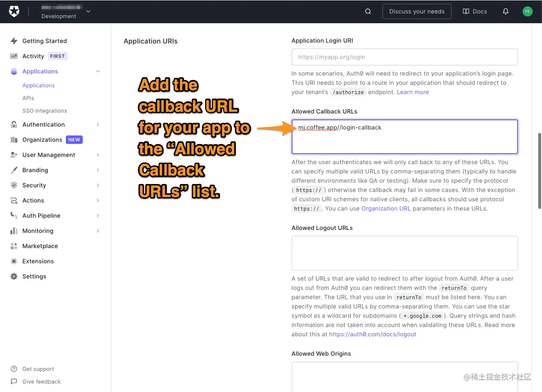This screenshot has width=542, height=392.
Task: Click the Marketplace grid icon
Action: (14, 246)
